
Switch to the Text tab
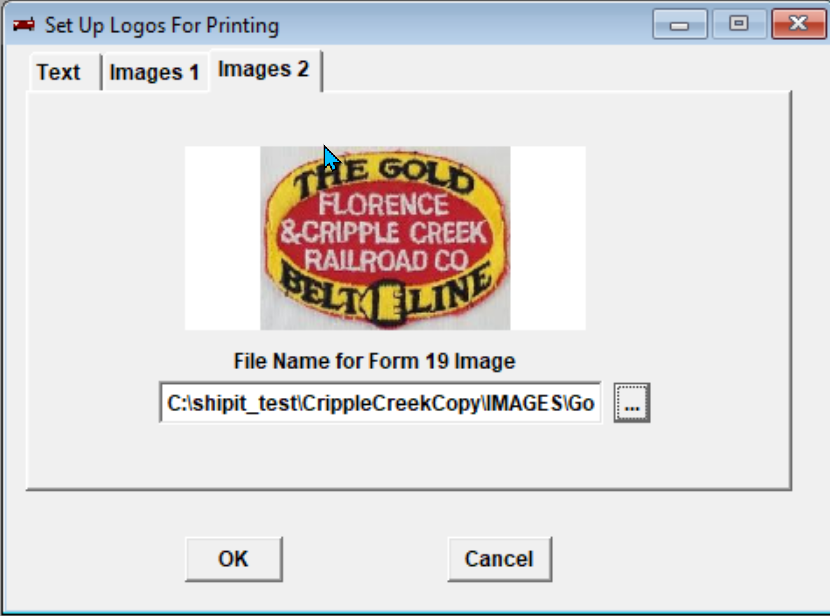58,73
